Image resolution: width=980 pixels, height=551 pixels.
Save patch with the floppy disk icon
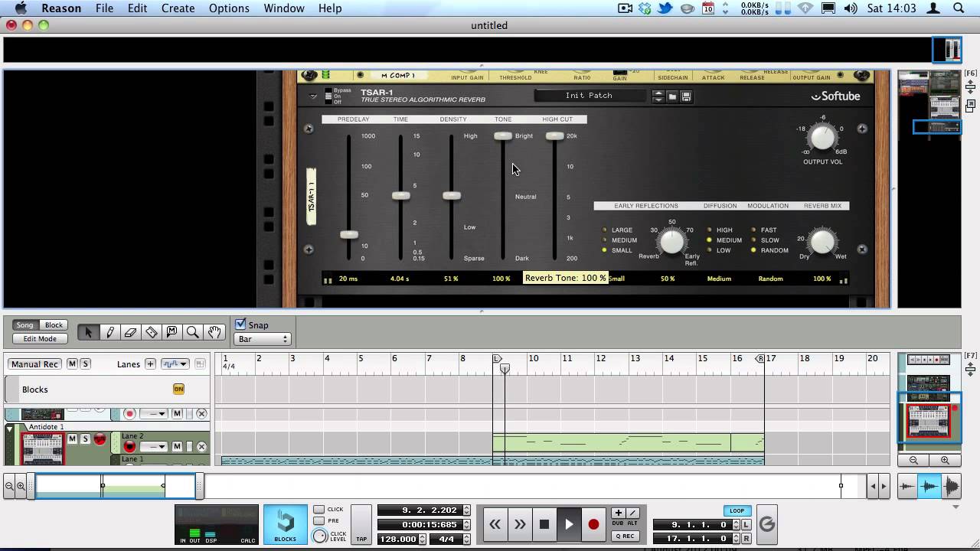686,96
